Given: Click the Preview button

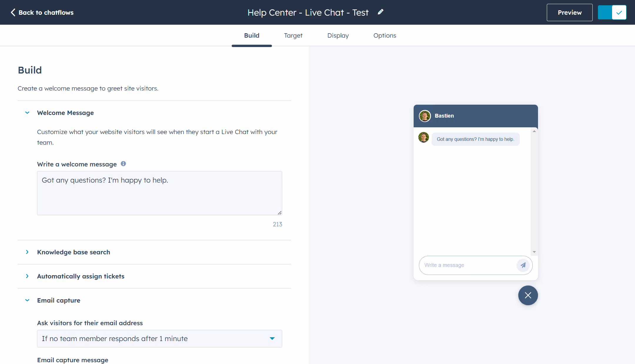Looking at the screenshot, I should click(x=569, y=12).
